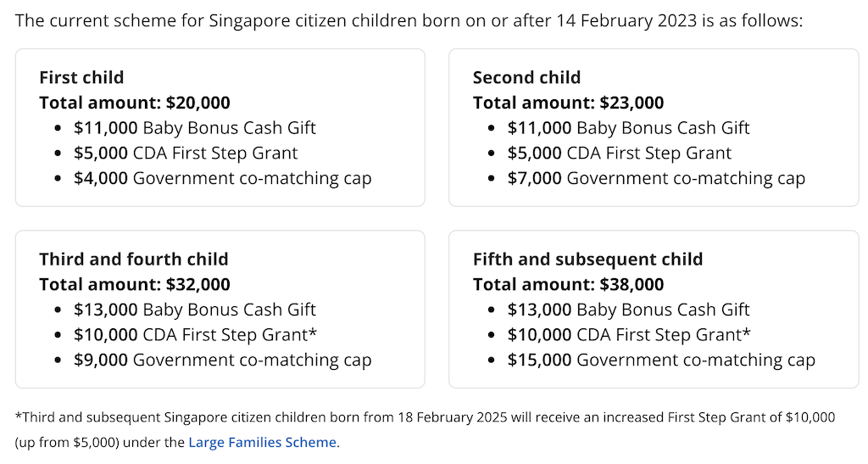Click Total amount $38,000 text
Image resolution: width=868 pixels, height=464 pixels.
point(568,285)
